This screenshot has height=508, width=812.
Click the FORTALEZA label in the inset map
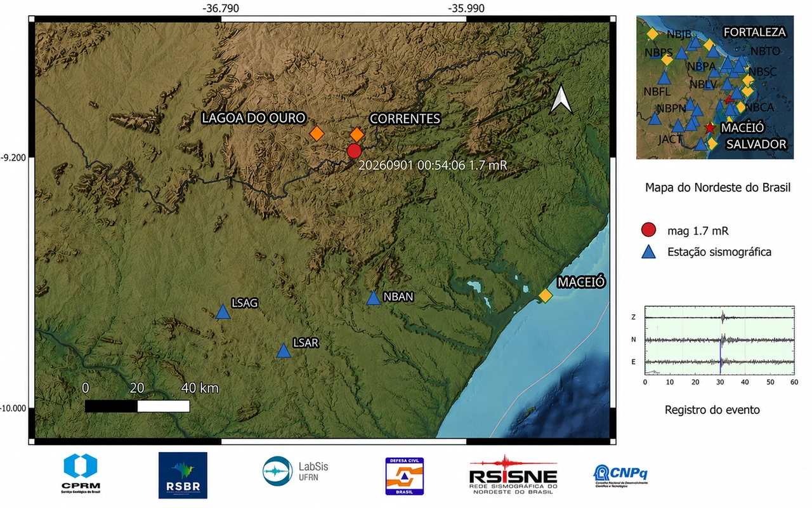755,32
